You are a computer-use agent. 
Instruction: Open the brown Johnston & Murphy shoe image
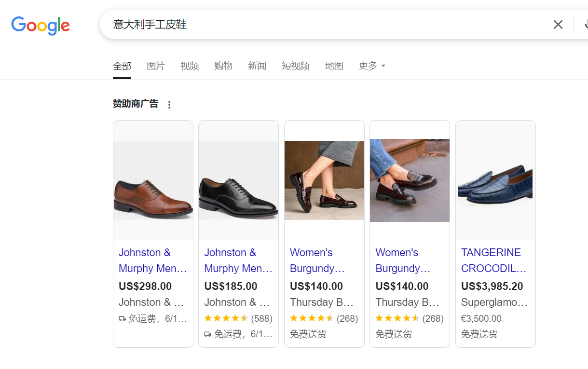click(x=153, y=180)
